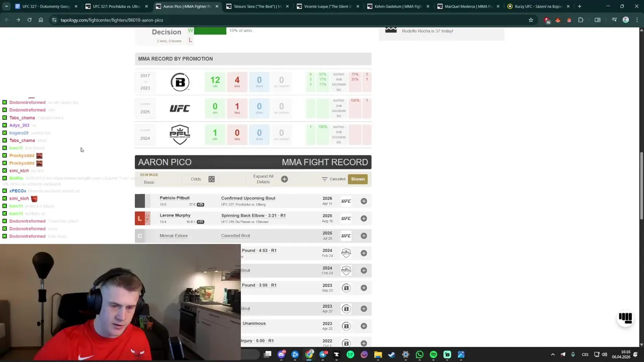The height and width of the screenshot is (362, 644).
Task: Select Basic view mode
Action: [x=149, y=182]
